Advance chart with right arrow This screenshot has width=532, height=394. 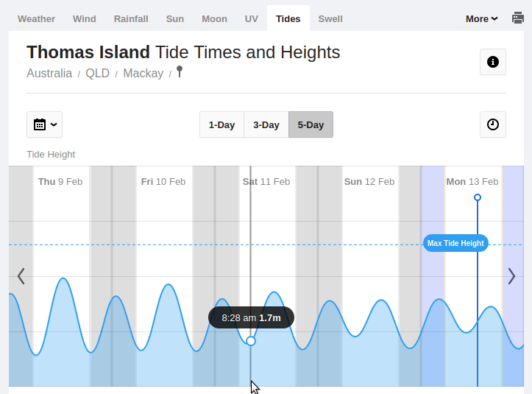pos(511,276)
